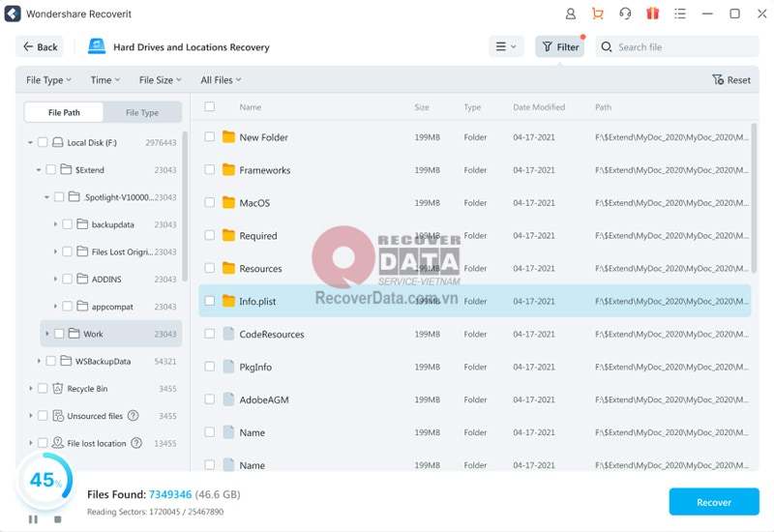Click the Search file input box
This screenshot has height=532, width=774.
click(x=682, y=46)
